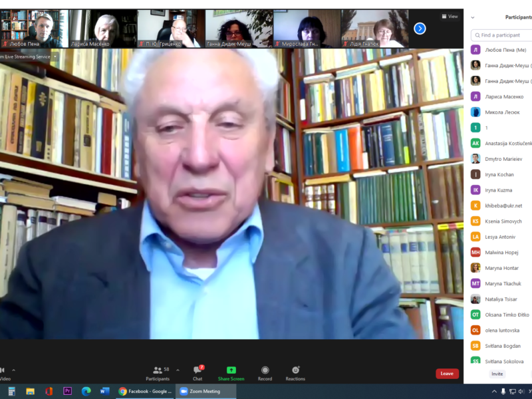532x399 pixels.
Task: Change layout with View button
Action: [x=450, y=17]
